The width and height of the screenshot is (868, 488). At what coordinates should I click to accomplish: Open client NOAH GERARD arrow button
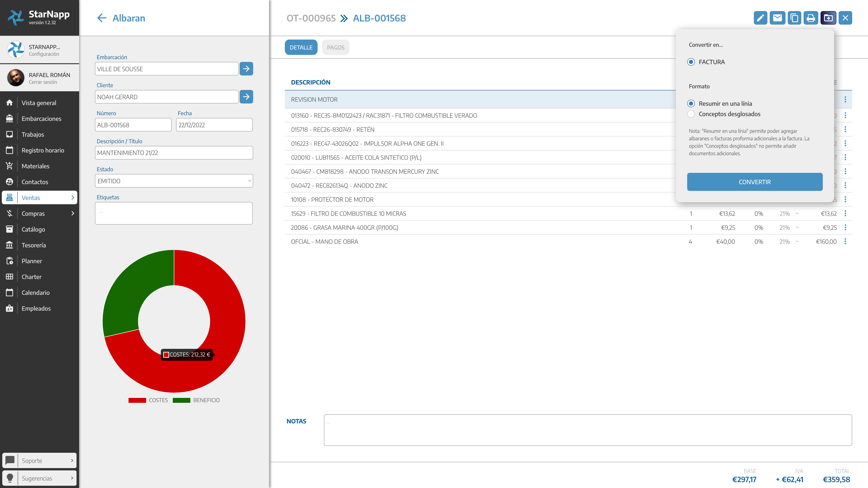[x=246, y=97]
